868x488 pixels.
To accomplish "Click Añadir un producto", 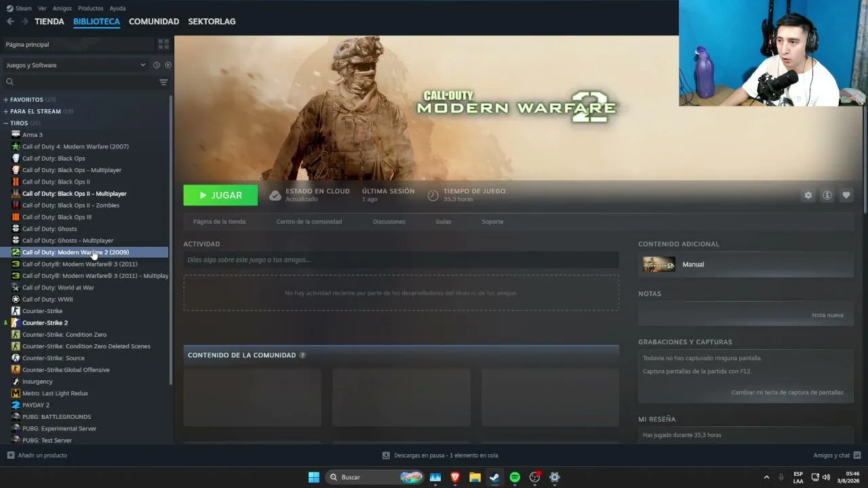I will tap(37, 455).
